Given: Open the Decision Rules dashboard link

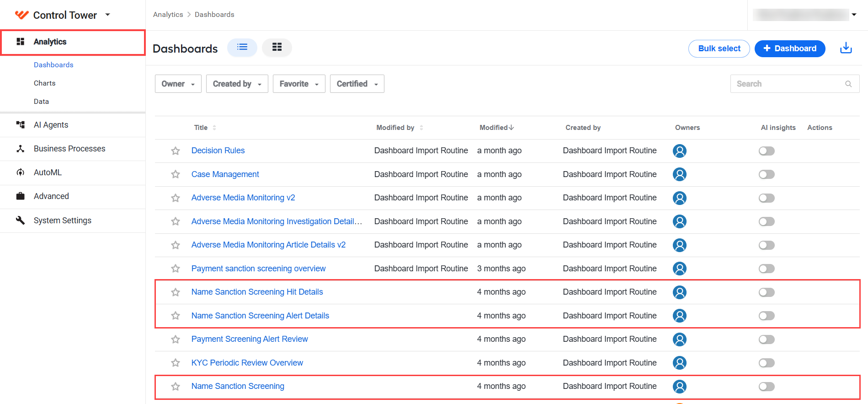Looking at the screenshot, I should point(218,151).
